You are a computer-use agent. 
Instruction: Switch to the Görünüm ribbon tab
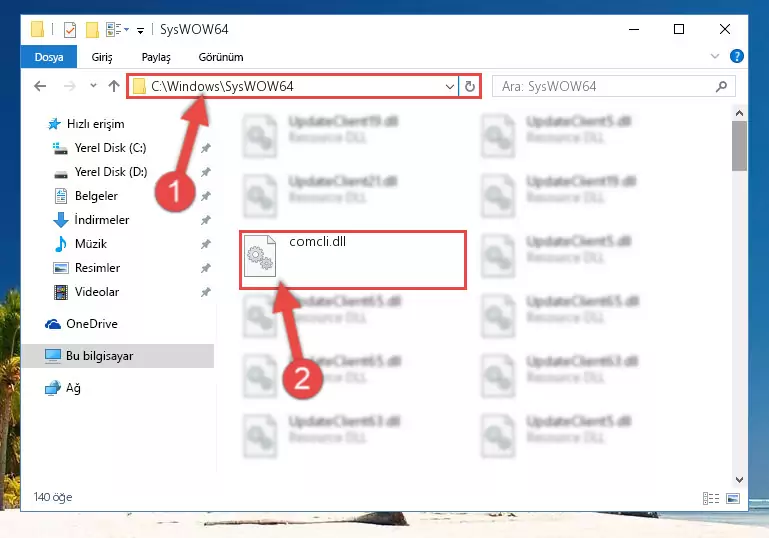click(221, 57)
